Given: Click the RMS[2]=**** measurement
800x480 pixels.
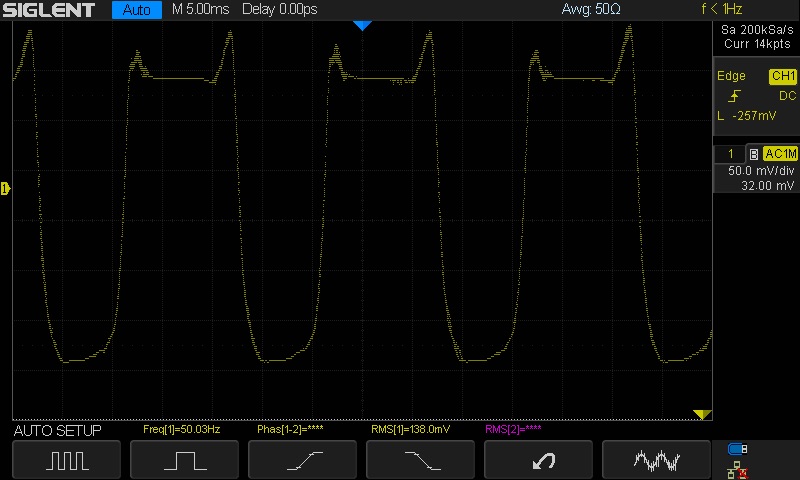Looking at the screenshot, I should tap(513, 430).
